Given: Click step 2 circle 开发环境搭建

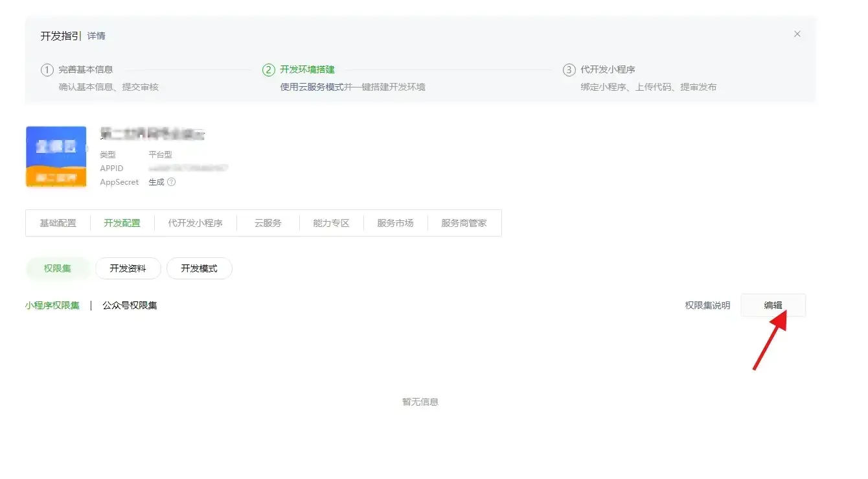Looking at the screenshot, I should [x=269, y=70].
